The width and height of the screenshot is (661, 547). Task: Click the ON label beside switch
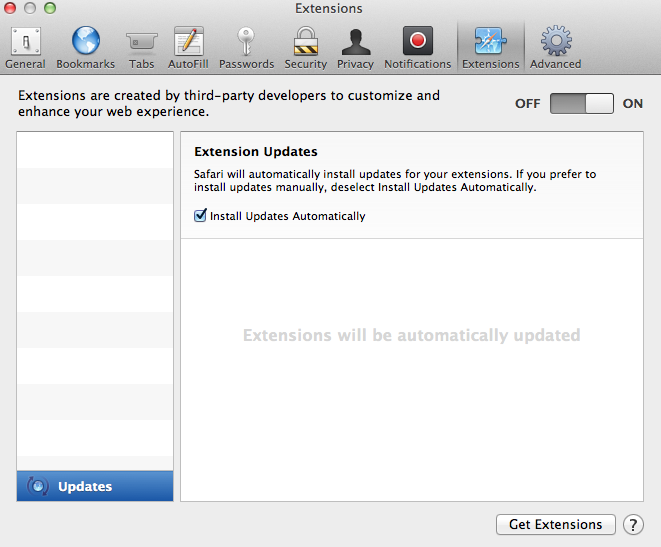633,104
